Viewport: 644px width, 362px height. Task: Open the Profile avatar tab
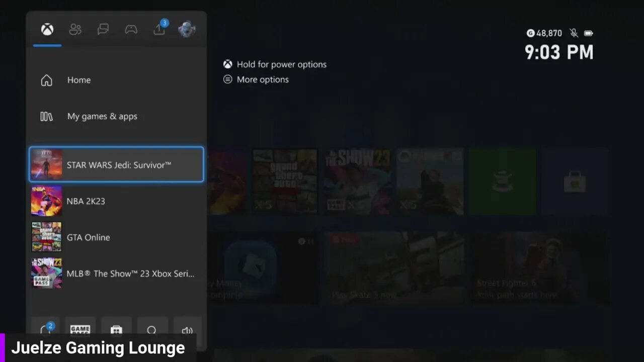187,29
